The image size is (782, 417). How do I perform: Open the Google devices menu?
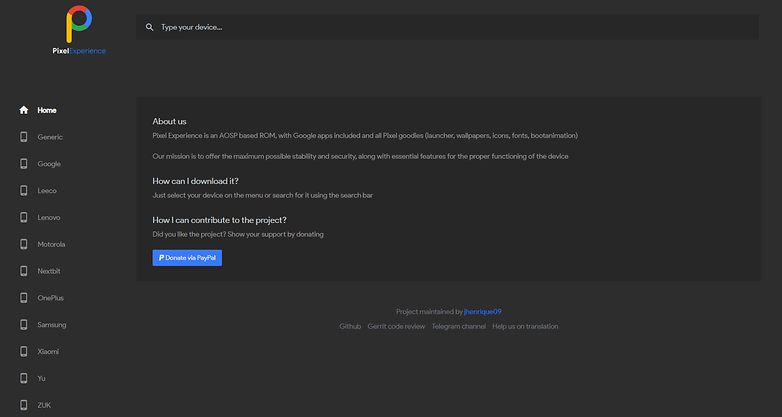[49, 164]
